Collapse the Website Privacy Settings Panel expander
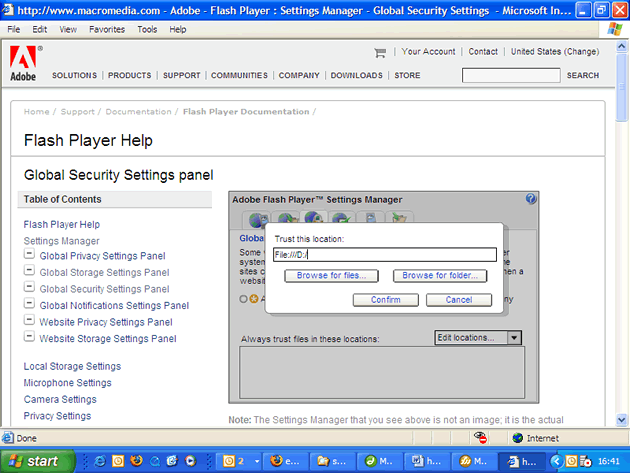The image size is (630, 473). pos(29,320)
